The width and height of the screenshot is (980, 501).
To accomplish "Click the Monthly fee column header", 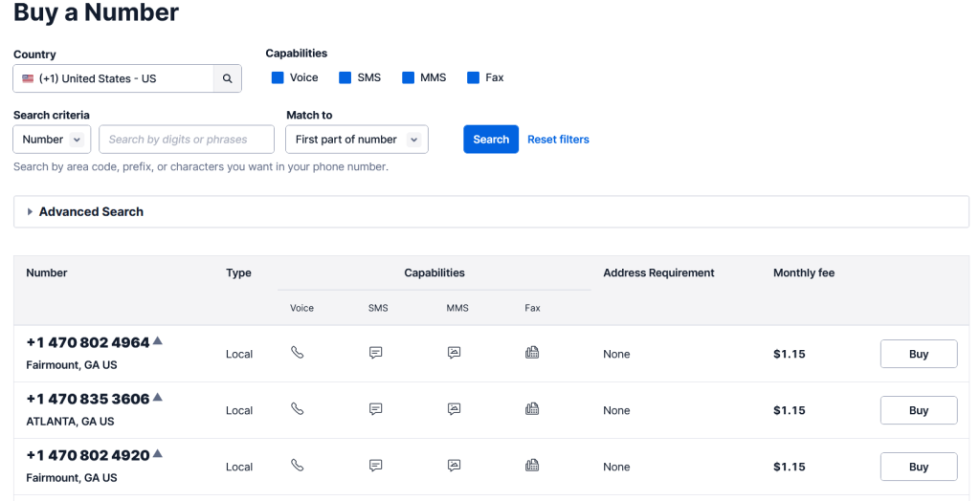I will coord(804,273).
